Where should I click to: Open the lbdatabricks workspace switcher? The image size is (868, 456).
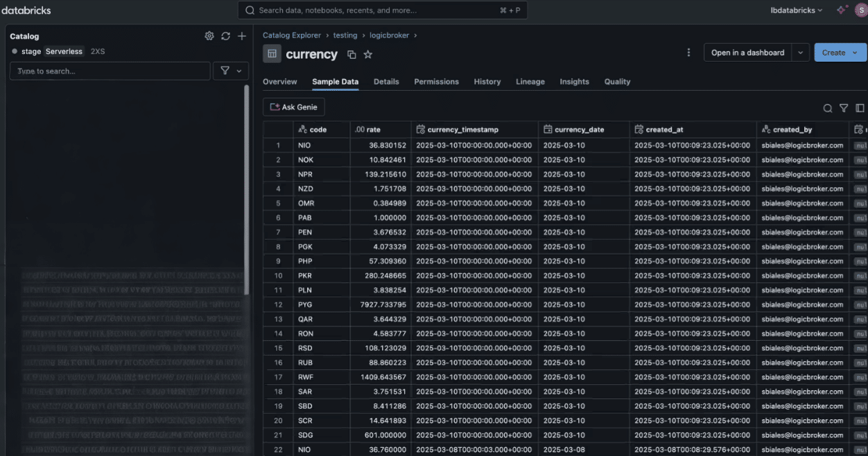click(797, 10)
